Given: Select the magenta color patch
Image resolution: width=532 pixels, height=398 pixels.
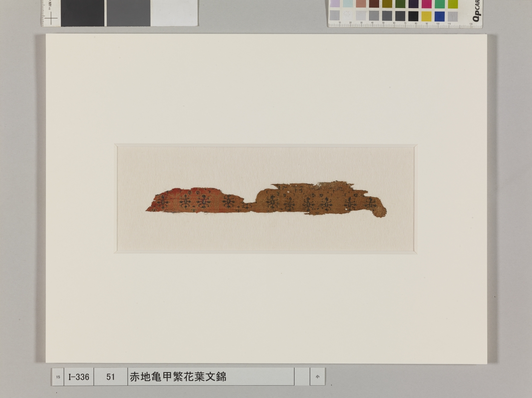Looking at the screenshot, I should [x=426, y=3].
